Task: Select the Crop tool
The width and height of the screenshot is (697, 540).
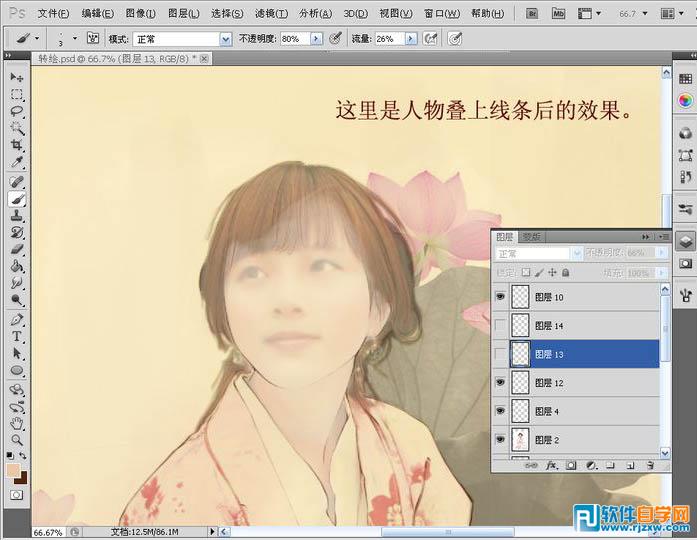Action: click(17, 145)
